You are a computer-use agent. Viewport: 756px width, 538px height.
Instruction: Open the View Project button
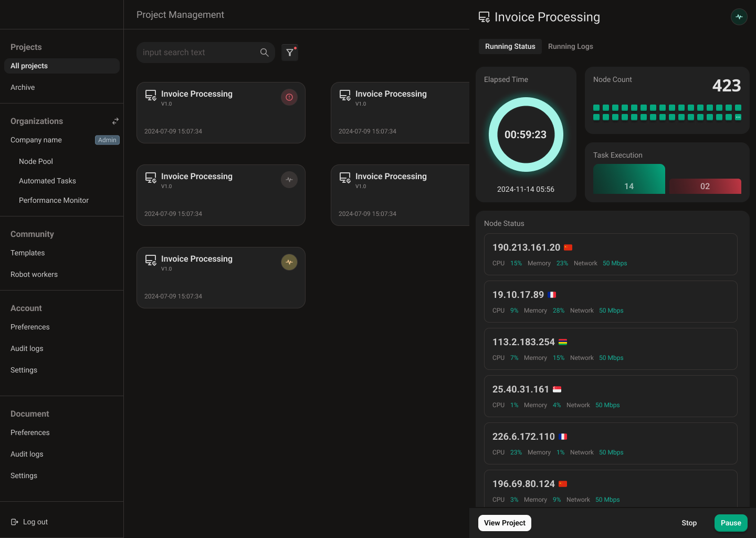[505, 523]
